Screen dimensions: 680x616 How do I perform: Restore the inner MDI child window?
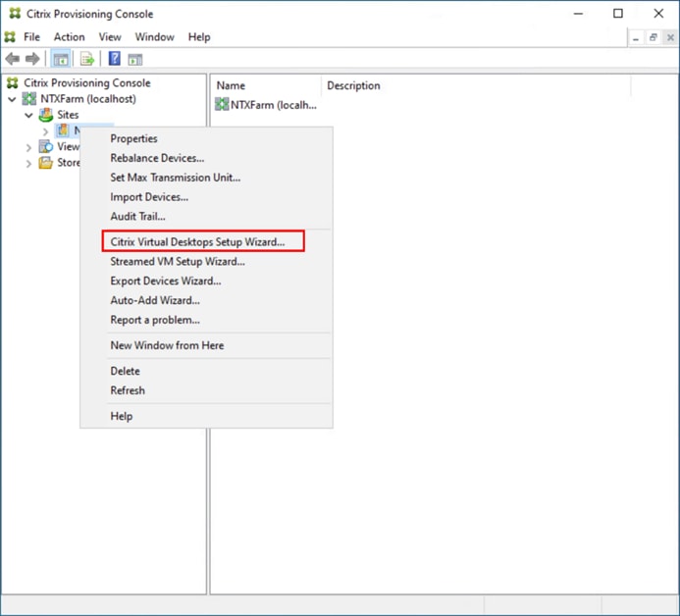coord(654,37)
